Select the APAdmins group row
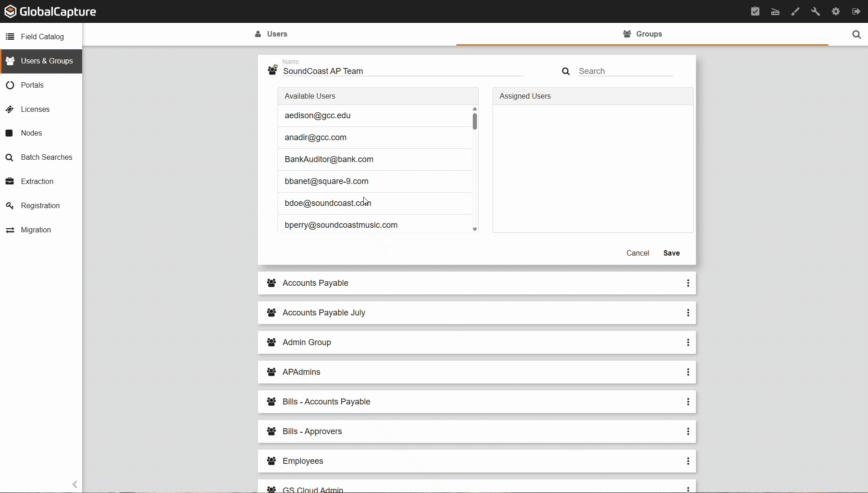The height and width of the screenshot is (493, 868). [x=477, y=372]
